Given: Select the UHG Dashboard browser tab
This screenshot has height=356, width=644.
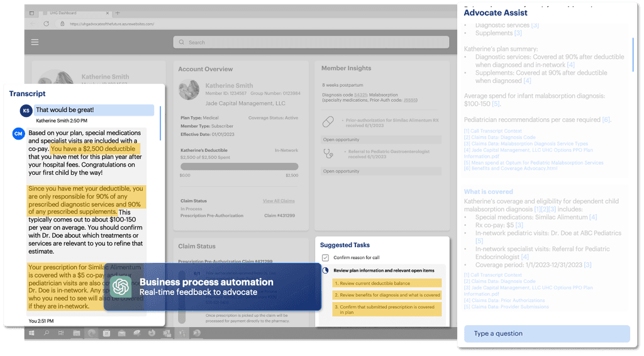Looking at the screenshot, I should (x=76, y=13).
